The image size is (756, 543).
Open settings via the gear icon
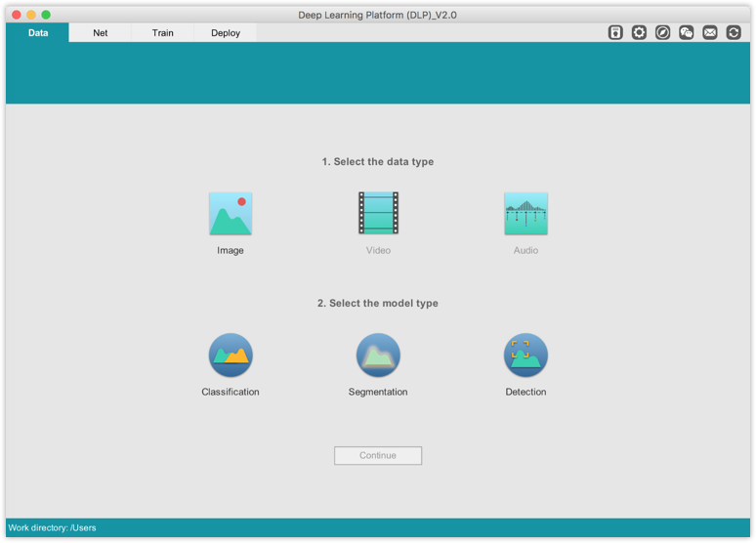click(639, 32)
